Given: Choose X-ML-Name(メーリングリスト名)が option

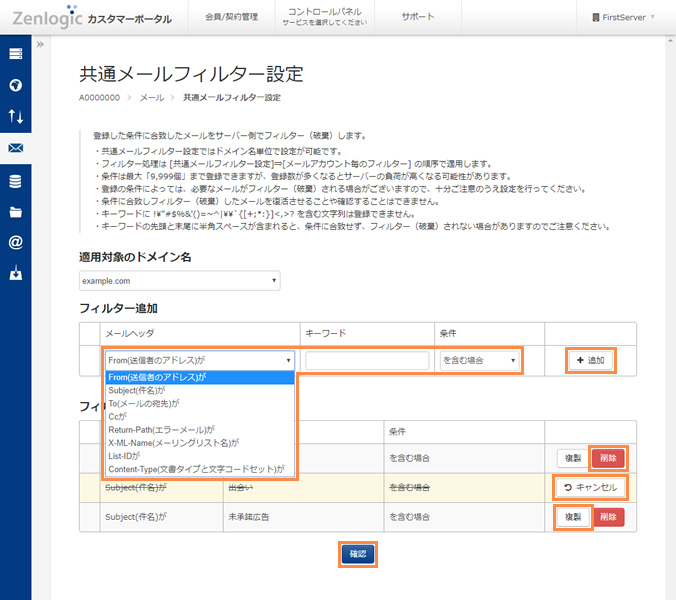Looking at the screenshot, I should (200, 443).
